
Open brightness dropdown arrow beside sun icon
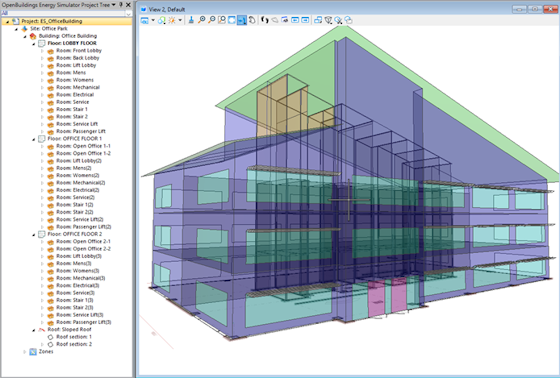pyautogui.click(x=180, y=20)
